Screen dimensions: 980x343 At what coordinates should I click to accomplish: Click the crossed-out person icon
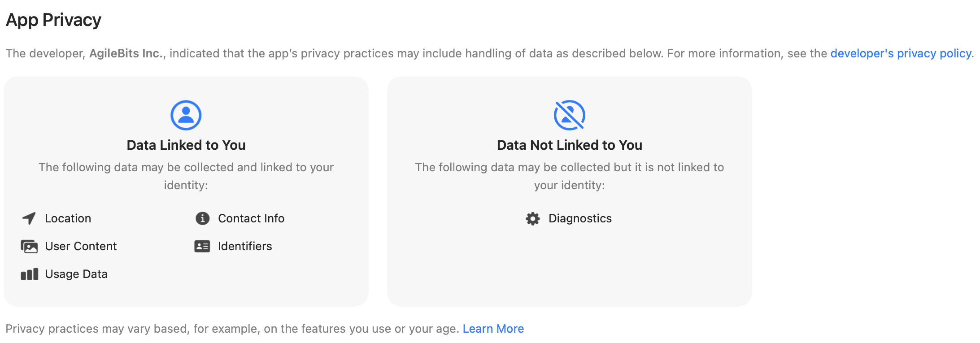tap(569, 115)
